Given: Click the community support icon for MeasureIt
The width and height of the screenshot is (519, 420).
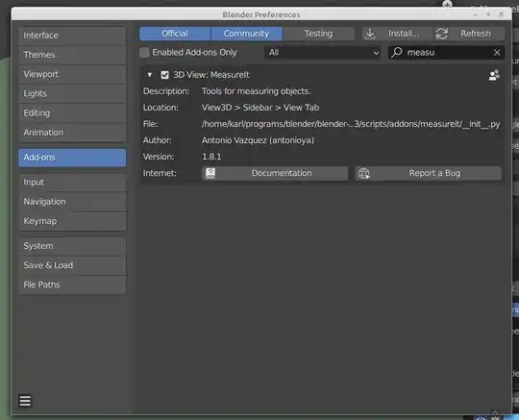Looking at the screenshot, I should [x=494, y=75].
